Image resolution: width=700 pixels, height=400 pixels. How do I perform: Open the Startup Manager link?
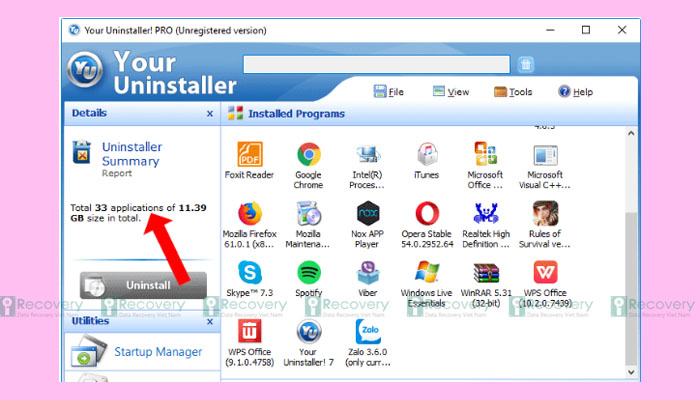(x=158, y=352)
